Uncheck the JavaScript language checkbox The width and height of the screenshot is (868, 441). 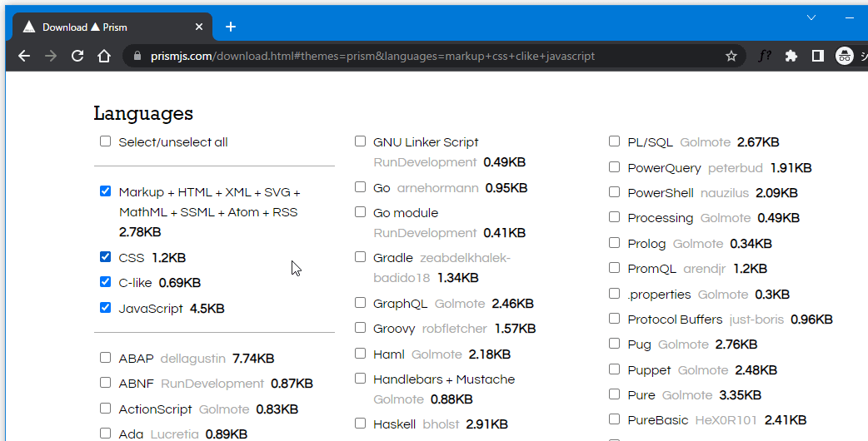[105, 308]
